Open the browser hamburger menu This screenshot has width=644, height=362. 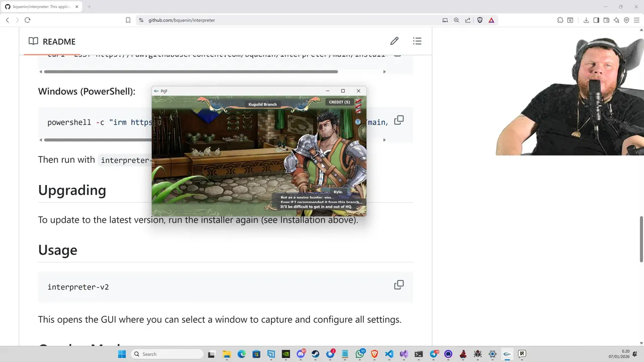tap(636, 20)
